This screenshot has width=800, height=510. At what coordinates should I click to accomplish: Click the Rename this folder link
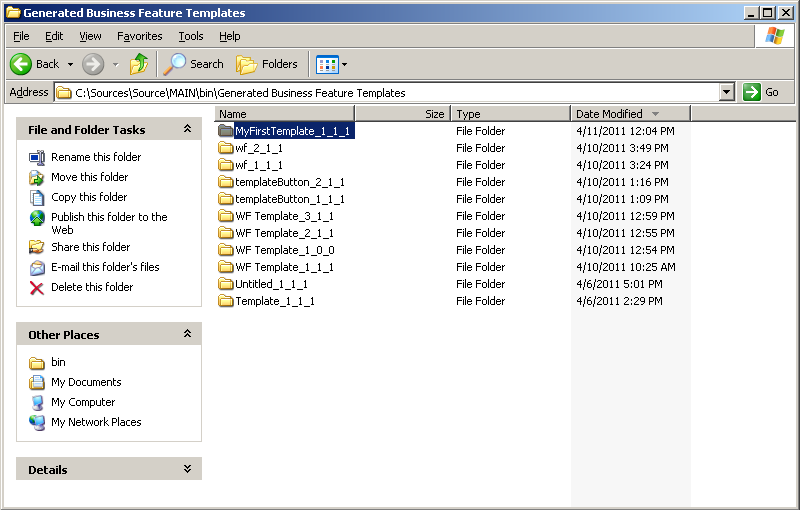[96, 157]
